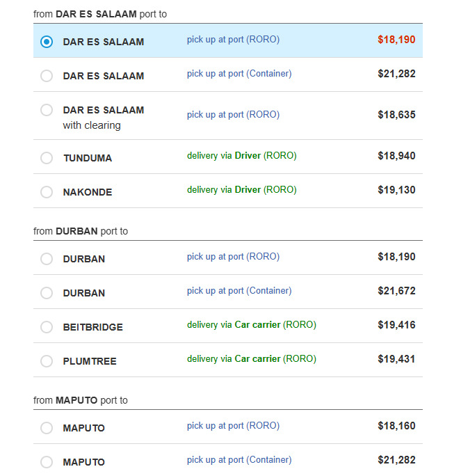Click the BEITBRIDGE destination label

point(93,327)
